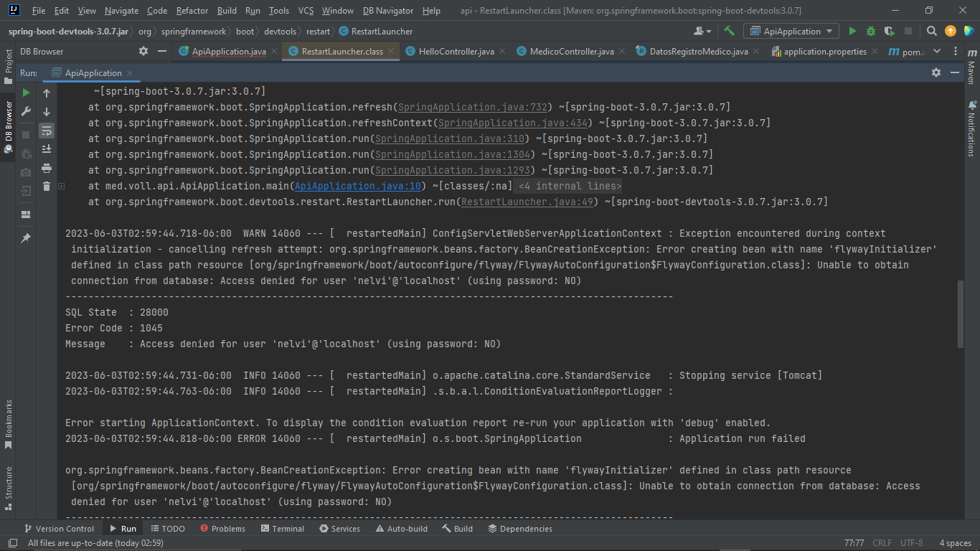Change the UTF-8 encoding in the status bar

(911, 543)
